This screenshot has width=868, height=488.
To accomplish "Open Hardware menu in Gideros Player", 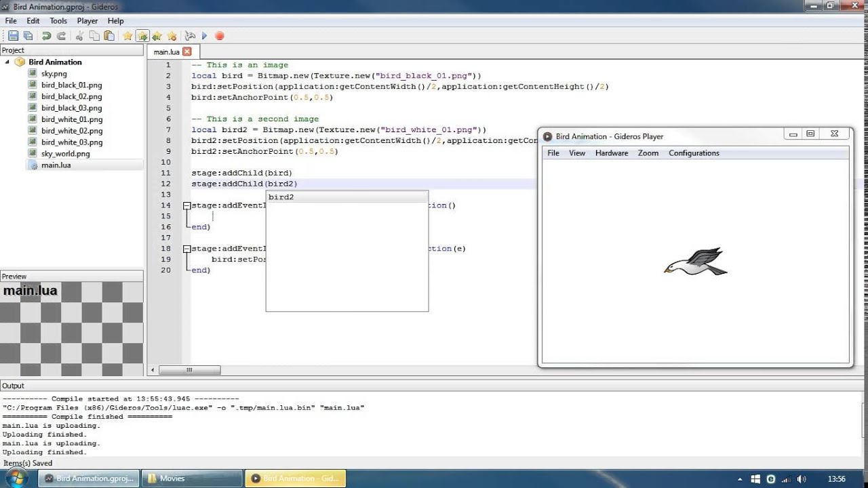I will 612,153.
